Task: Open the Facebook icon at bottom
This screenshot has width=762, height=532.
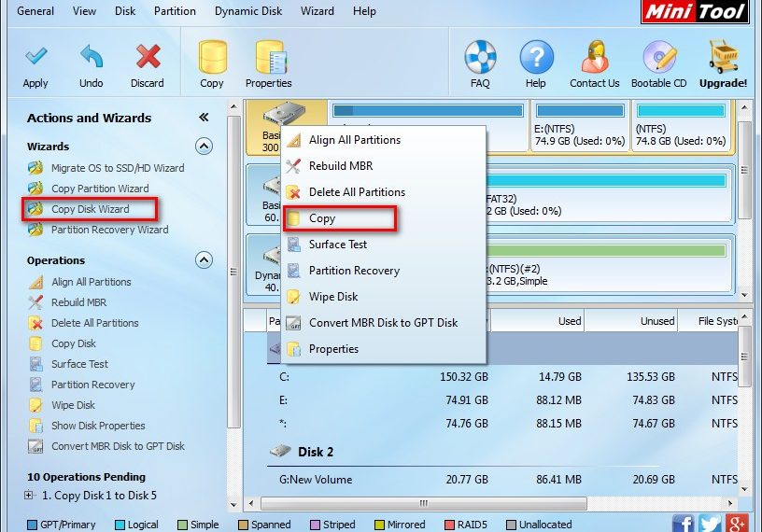Action: (684, 523)
